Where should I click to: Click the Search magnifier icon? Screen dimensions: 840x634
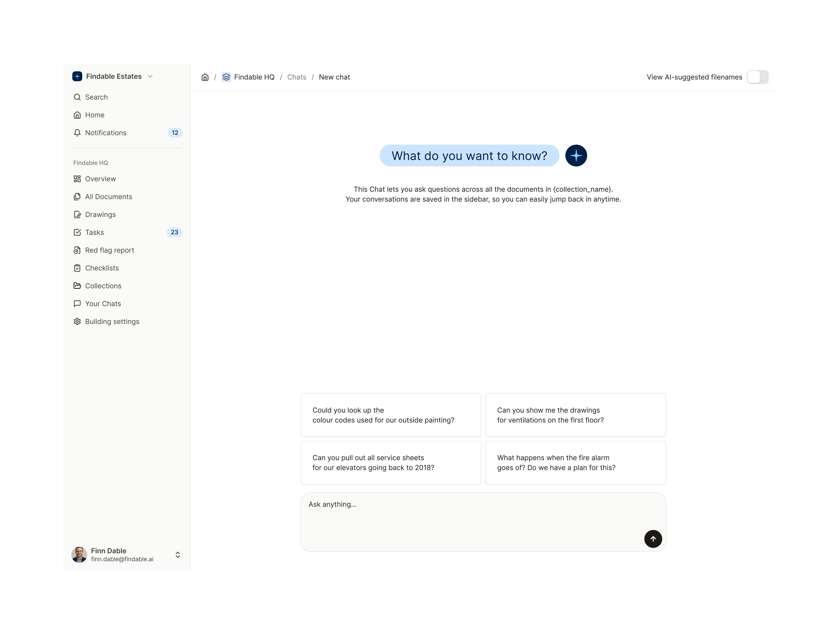click(x=77, y=97)
